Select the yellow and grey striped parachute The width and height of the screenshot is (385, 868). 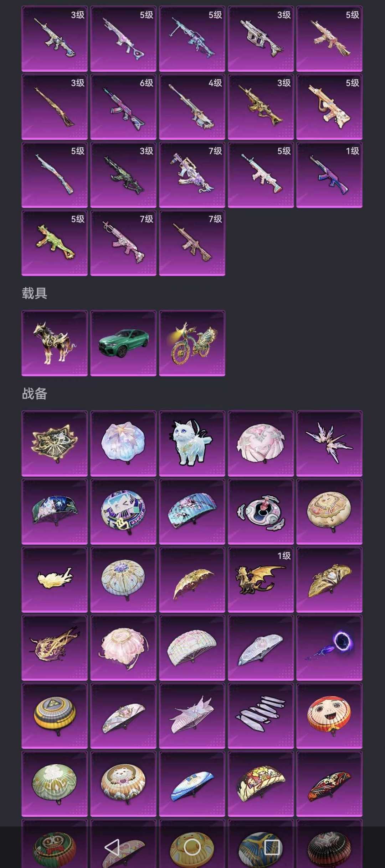coord(55,716)
